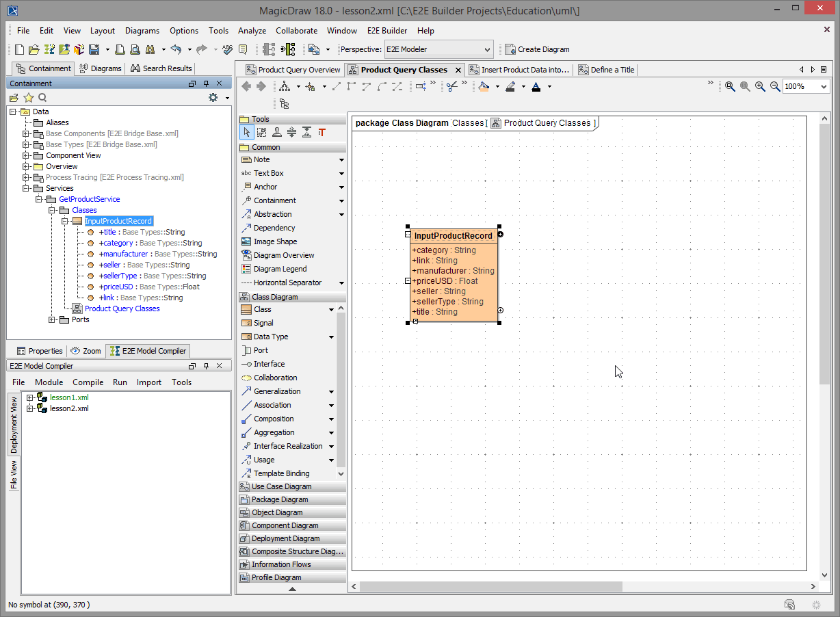840x617 pixels.
Task: Click the Collaboration tool in the palette
Action: pyautogui.click(x=268, y=377)
